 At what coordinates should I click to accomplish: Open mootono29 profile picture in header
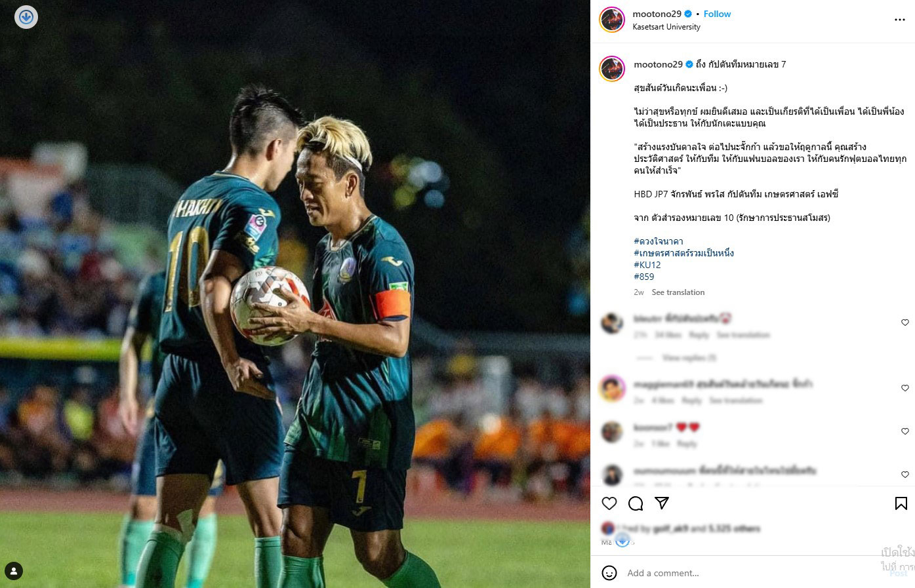point(612,20)
